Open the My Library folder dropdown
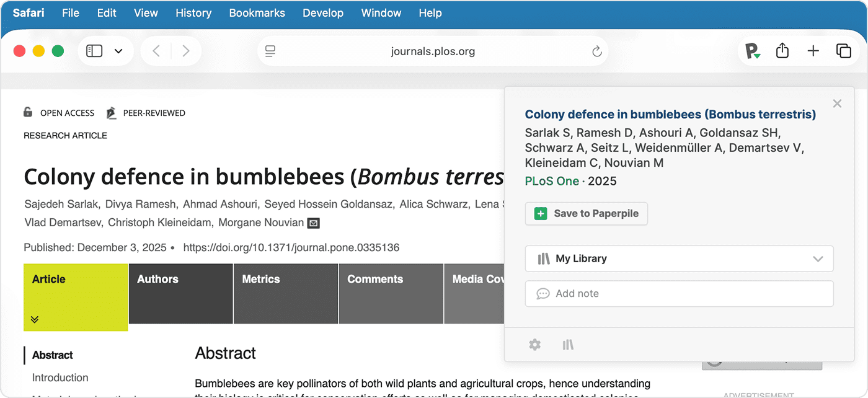Viewport: 868px width, 398px height. click(x=679, y=259)
